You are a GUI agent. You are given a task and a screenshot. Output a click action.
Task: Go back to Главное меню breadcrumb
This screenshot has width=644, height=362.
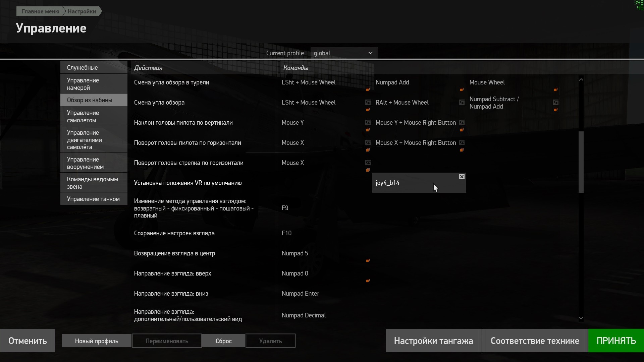coord(40,11)
